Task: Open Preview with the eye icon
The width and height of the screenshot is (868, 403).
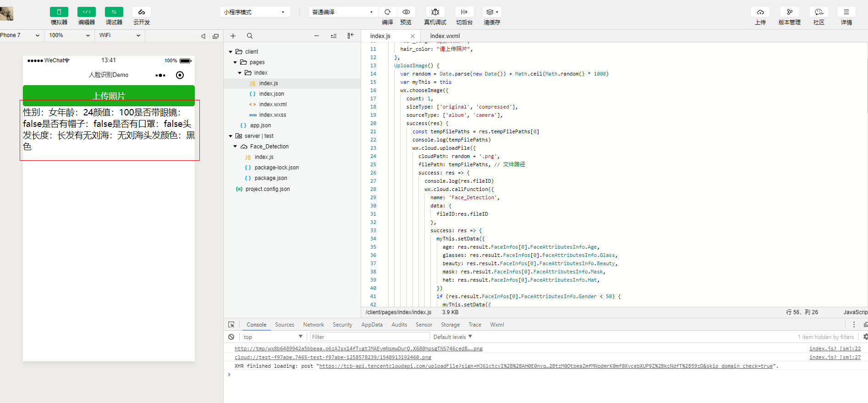Action: point(406,12)
